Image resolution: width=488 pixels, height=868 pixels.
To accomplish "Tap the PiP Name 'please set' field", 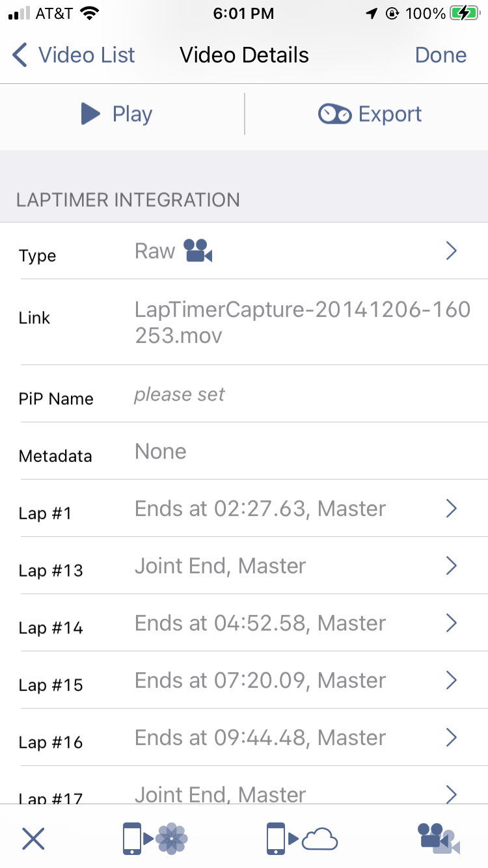I will tap(244, 394).
